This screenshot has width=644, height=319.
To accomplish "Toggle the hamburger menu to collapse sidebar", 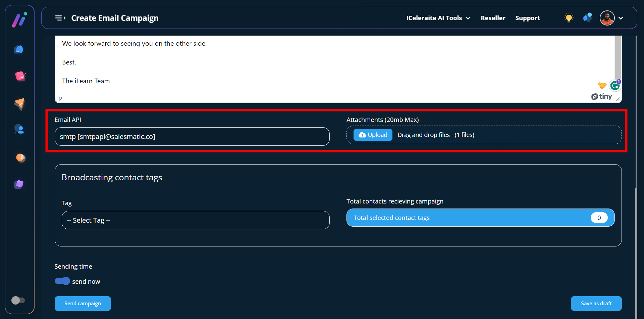I will point(60,18).
